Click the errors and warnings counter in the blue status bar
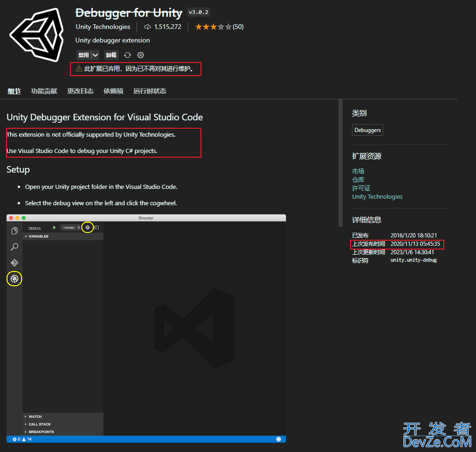 click(22, 439)
